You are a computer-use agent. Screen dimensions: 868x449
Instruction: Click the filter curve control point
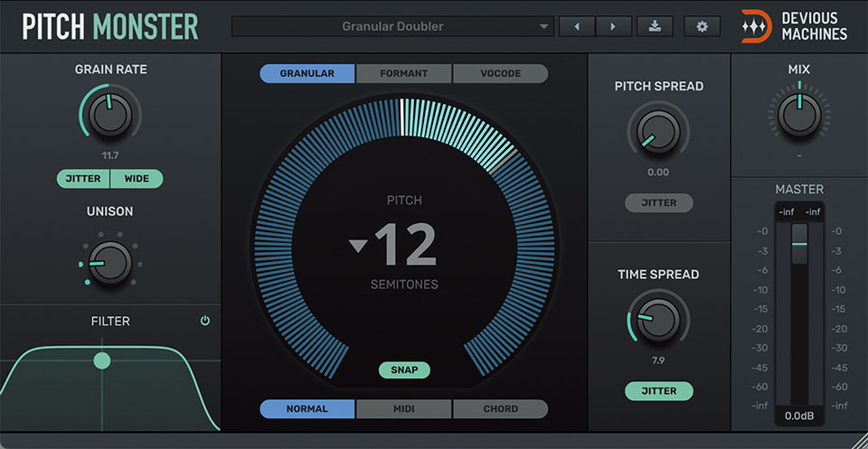(102, 360)
